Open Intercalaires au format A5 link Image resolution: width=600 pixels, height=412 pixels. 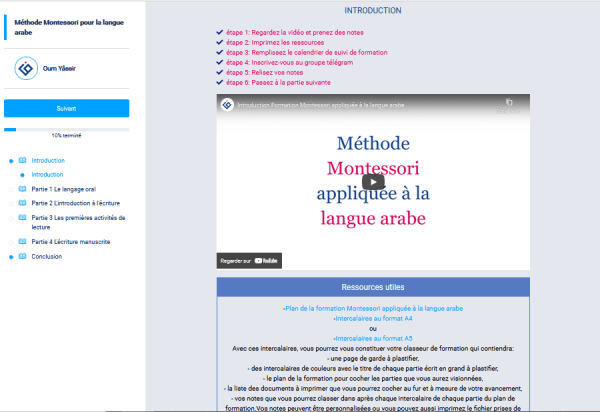pyautogui.click(x=374, y=338)
